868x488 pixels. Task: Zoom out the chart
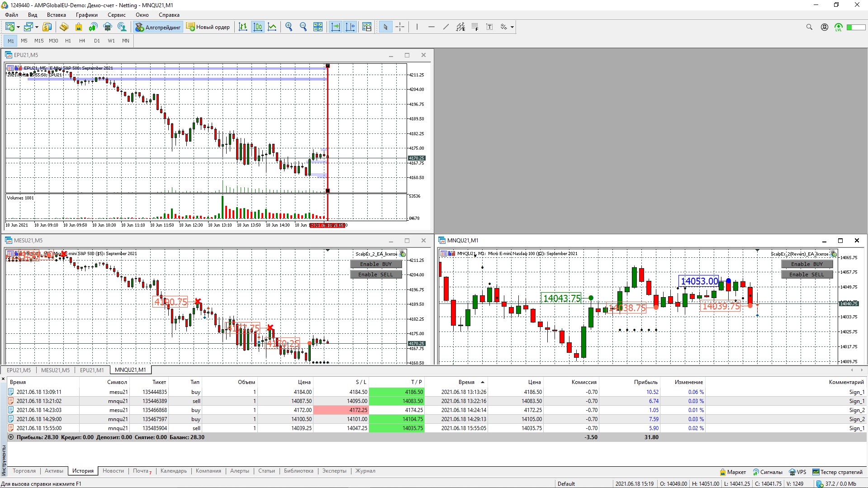(x=304, y=27)
